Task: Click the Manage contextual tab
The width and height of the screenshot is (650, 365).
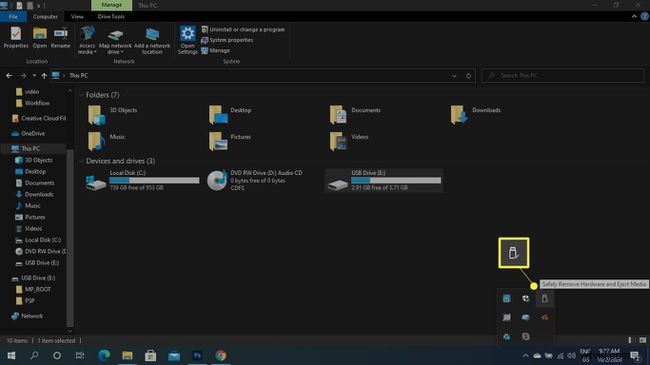Action: pyautogui.click(x=112, y=5)
